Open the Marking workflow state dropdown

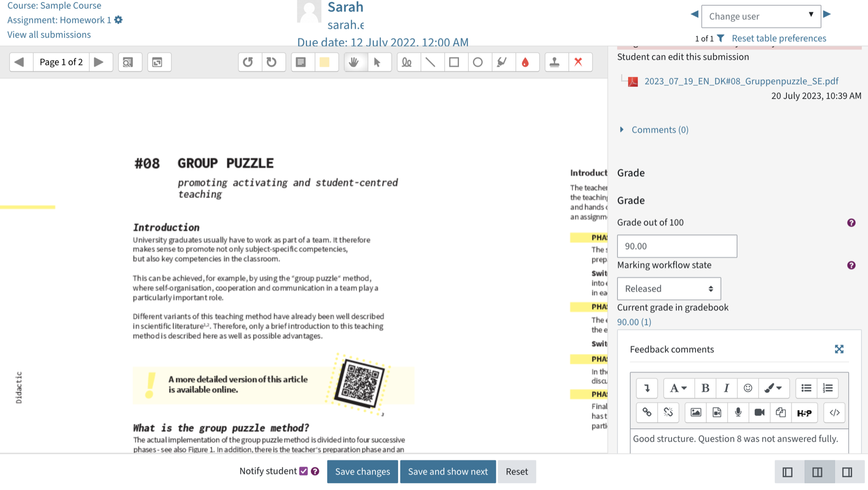669,289
